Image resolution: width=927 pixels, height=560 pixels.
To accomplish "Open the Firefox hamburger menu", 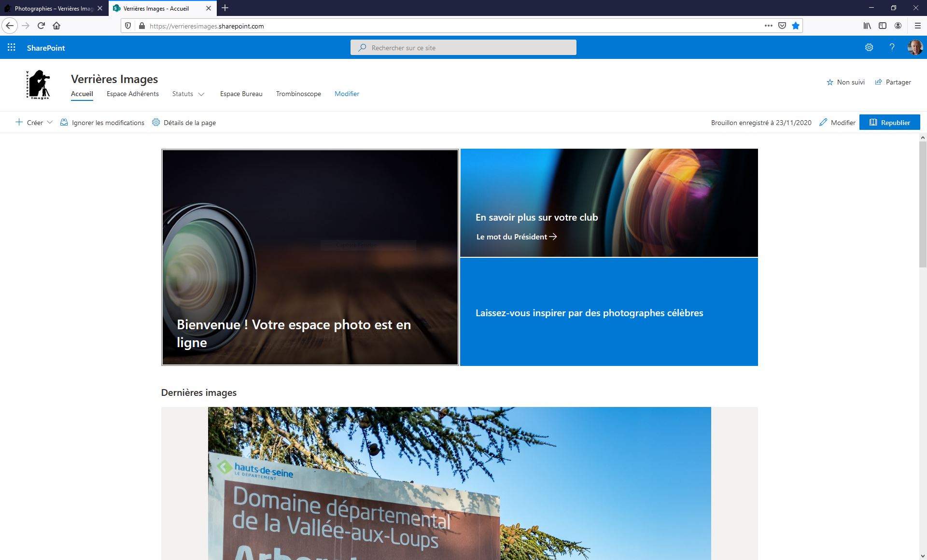I will (x=918, y=26).
